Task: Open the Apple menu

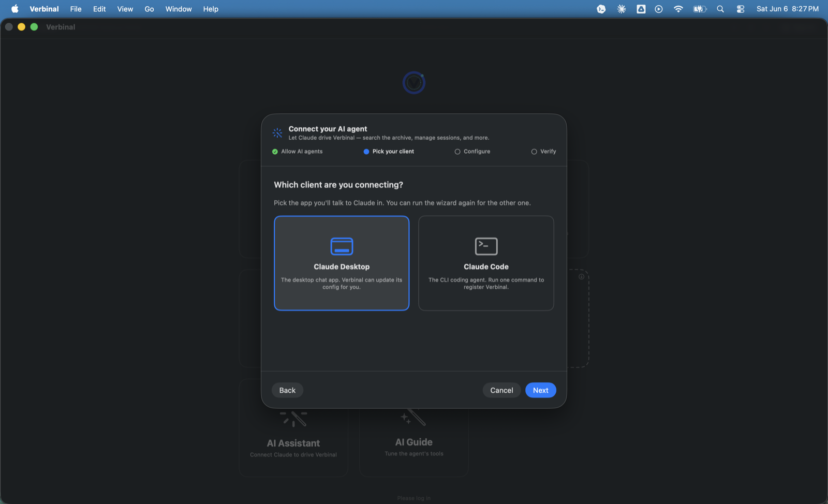Action: coord(14,9)
